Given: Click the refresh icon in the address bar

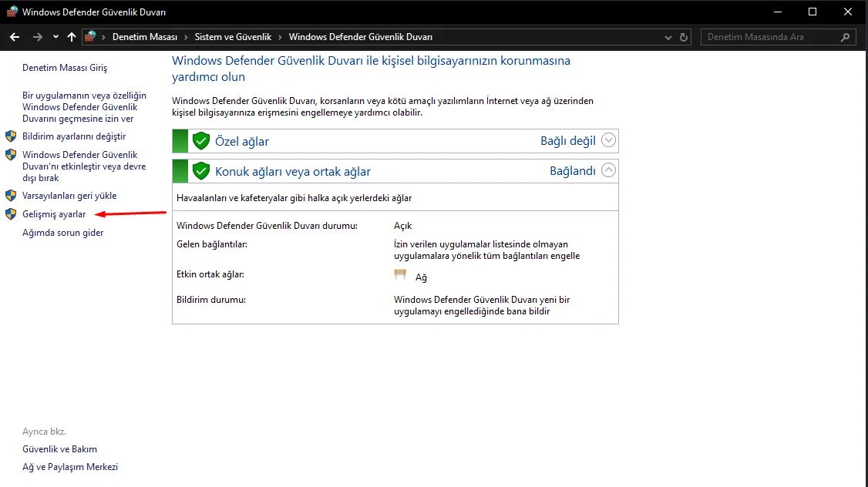Looking at the screenshot, I should pyautogui.click(x=684, y=37).
